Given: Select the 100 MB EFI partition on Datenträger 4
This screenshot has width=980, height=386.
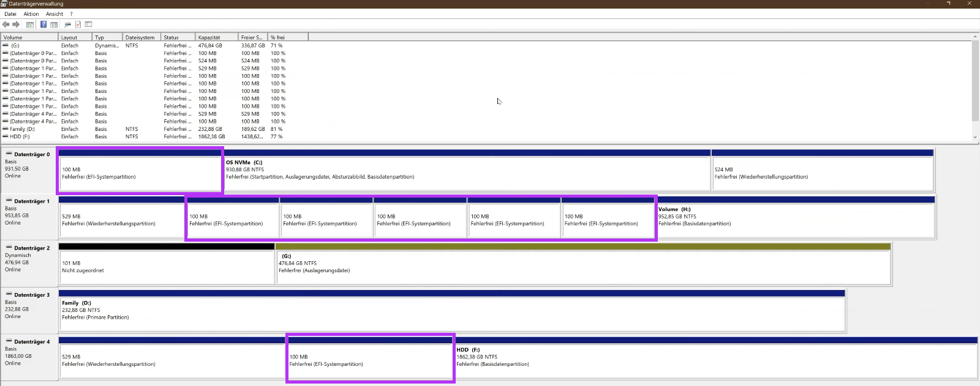Looking at the screenshot, I should tap(371, 357).
